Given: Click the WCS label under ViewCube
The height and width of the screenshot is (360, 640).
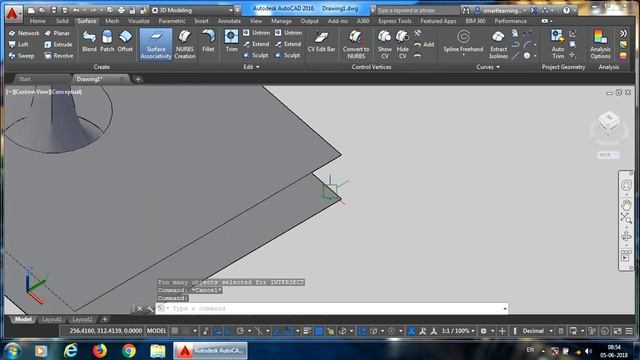Looking at the screenshot, I should [x=608, y=155].
